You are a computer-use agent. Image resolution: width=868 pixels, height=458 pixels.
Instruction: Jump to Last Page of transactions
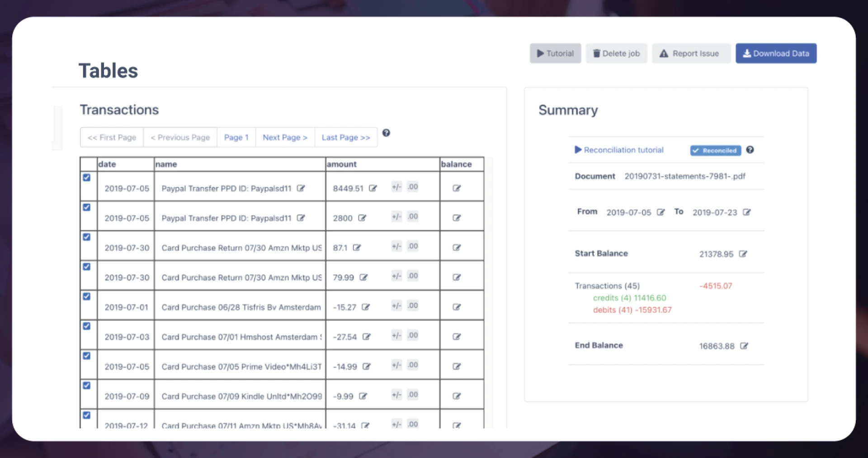[x=345, y=138]
